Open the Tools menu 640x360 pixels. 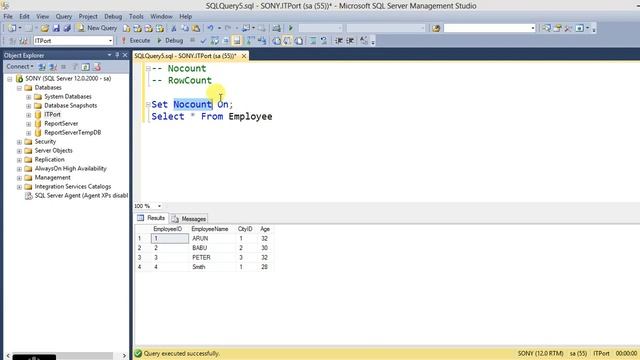tap(136, 16)
